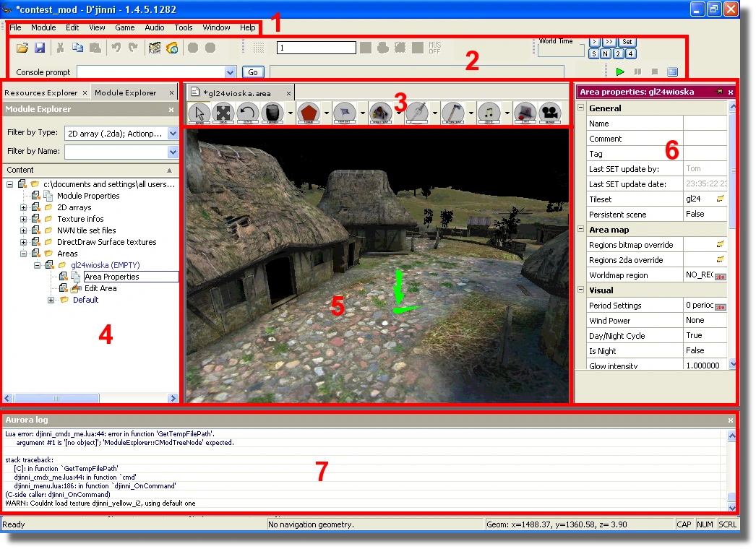Expand the Texture infos tree node
Image resolution: width=756 pixels, height=549 pixels.
(23, 219)
